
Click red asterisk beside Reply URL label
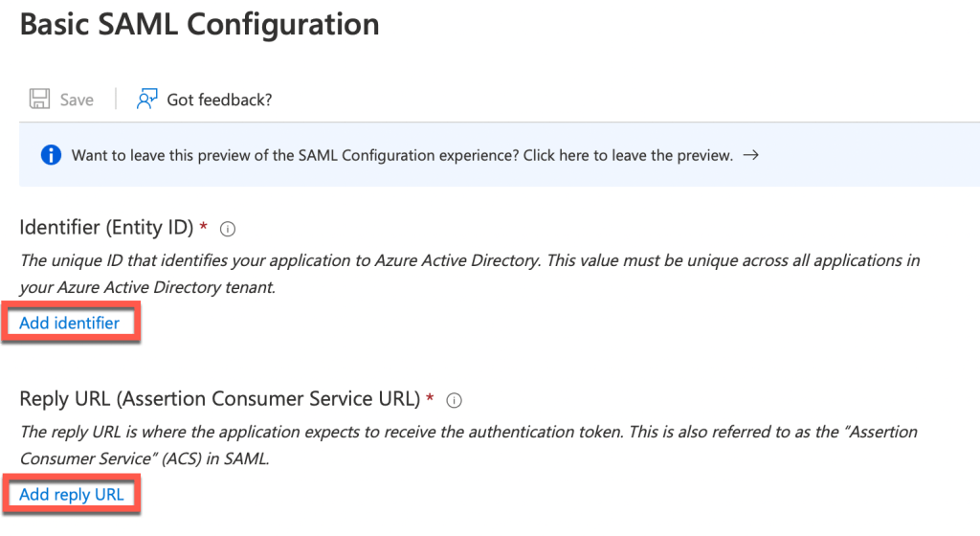(431, 397)
